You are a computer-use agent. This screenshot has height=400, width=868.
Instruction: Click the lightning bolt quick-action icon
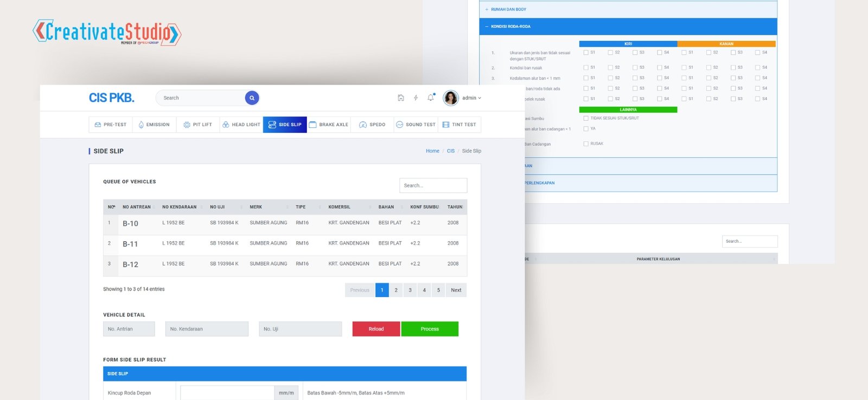(416, 98)
